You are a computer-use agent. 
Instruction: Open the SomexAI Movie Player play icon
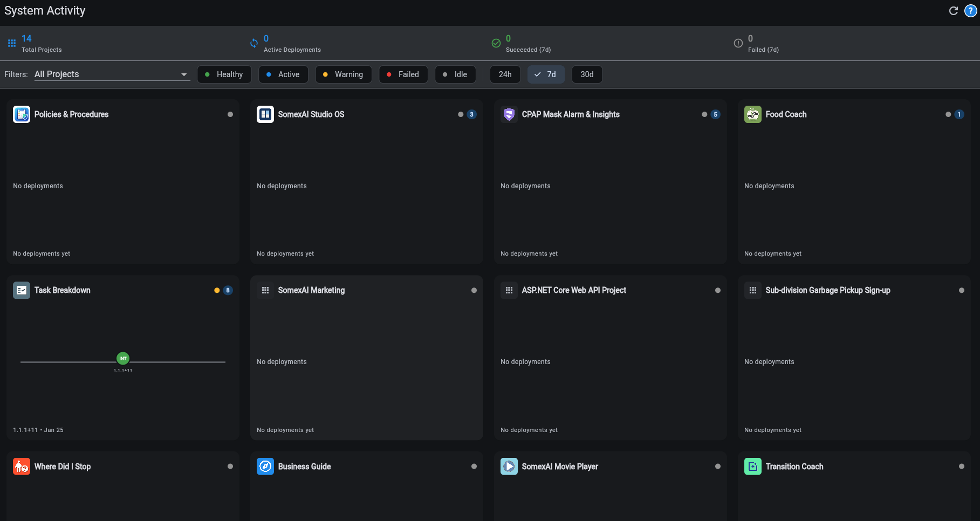509,466
